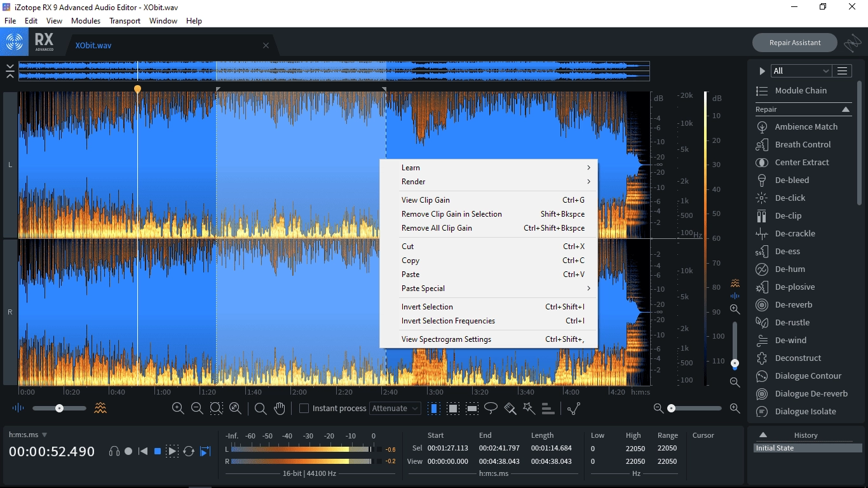Select Copy from the context menu
Screen dimensions: 868x488
point(489,261)
